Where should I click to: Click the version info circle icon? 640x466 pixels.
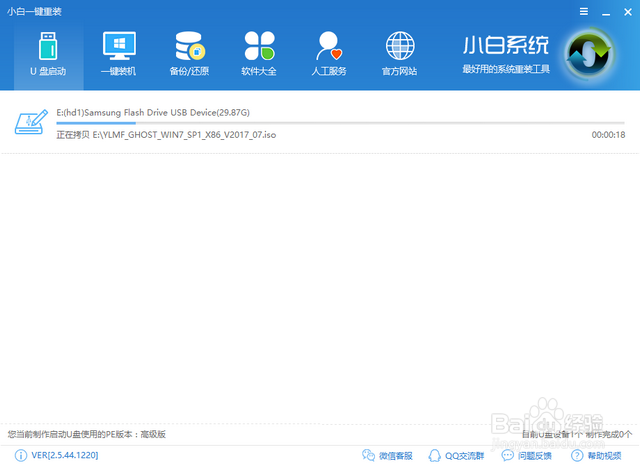pyautogui.click(x=21, y=455)
